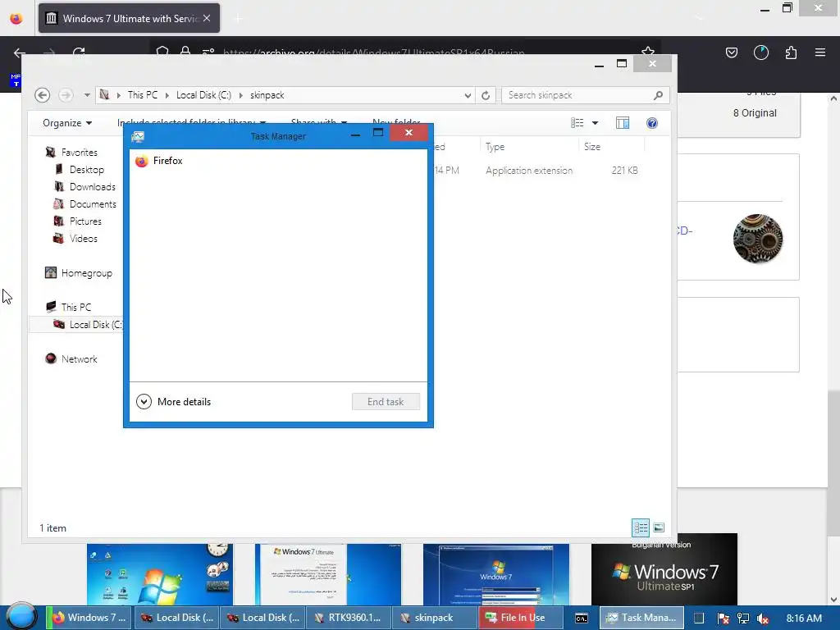This screenshot has width=840, height=630.
Task: Change the Explorer view icon button
Action: (x=577, y=123)
